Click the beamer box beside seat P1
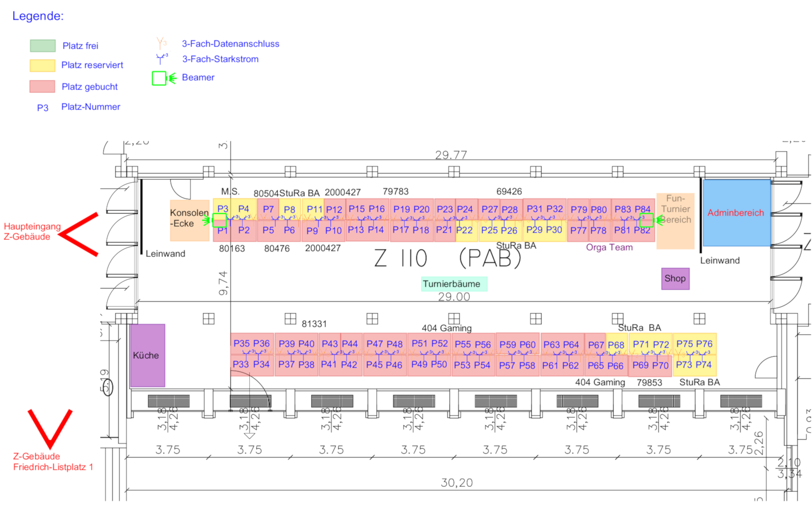Screen dimensions: 812x511 coord(219,220)
